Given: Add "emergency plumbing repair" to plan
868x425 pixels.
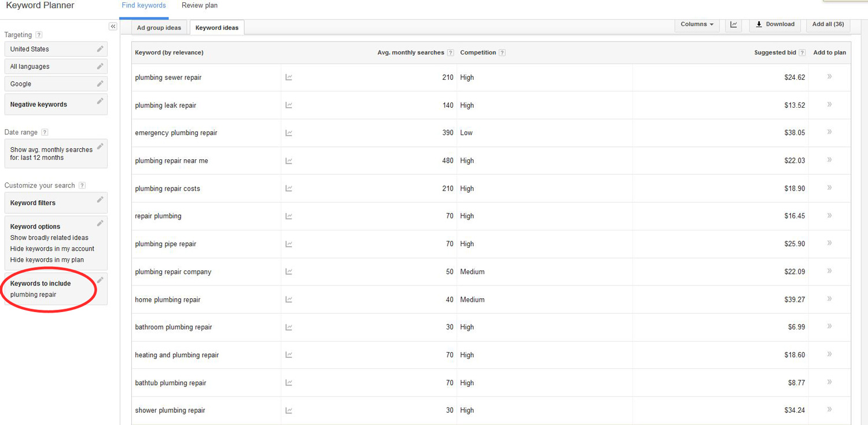Looking at the screenshot, I should 829,133.
